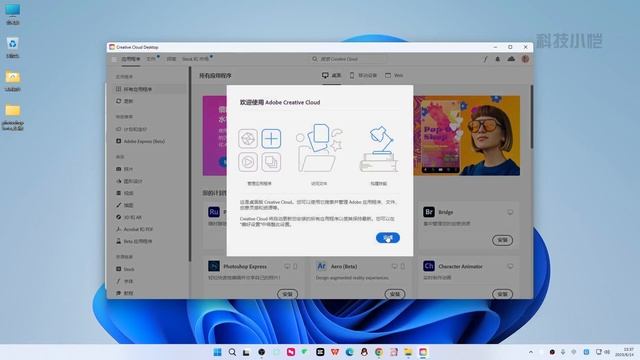Open QQ penguin icon on the taskbar

click(x=364, y=352)
